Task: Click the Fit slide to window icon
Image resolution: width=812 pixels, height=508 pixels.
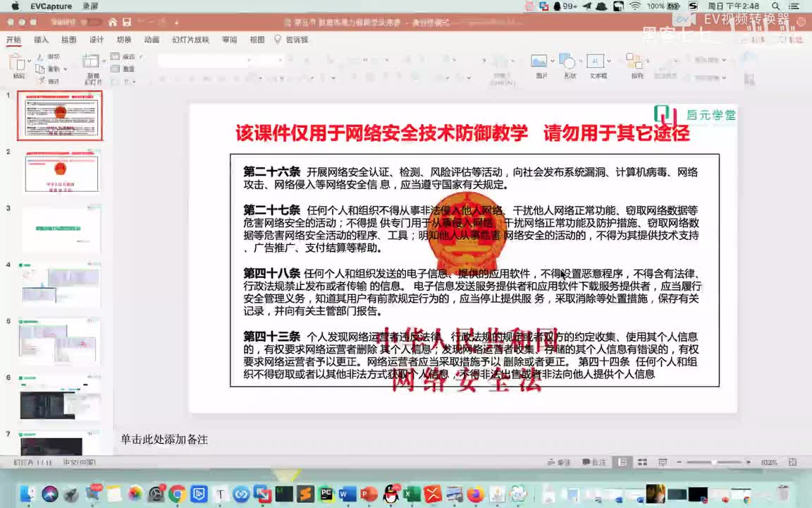Action: tap(792, 462)
